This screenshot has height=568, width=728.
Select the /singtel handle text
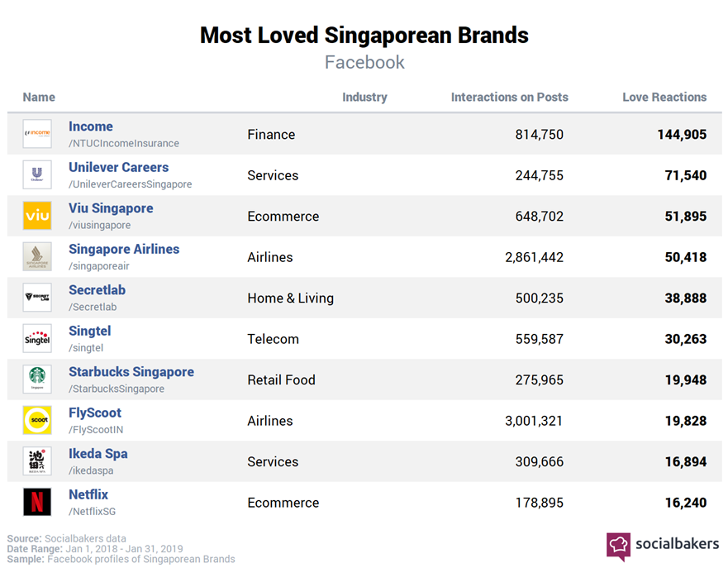pyautogui.click(x=85, y=347)
